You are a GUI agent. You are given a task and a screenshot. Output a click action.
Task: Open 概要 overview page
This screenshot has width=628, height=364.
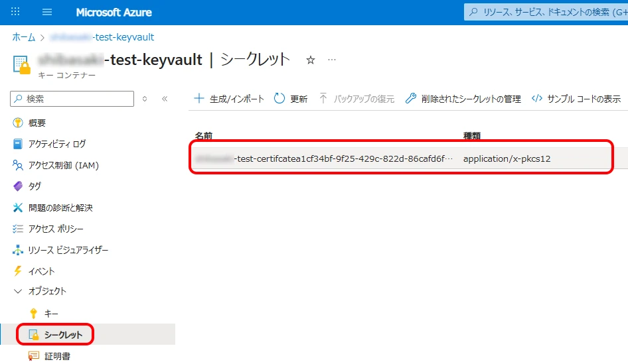37,123
